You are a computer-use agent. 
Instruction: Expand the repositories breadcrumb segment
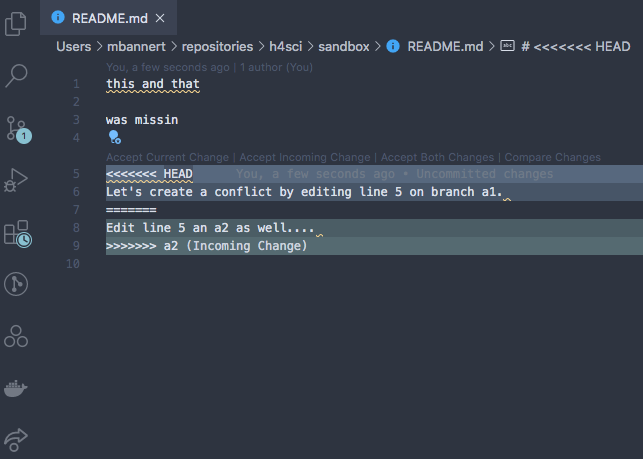217,46
